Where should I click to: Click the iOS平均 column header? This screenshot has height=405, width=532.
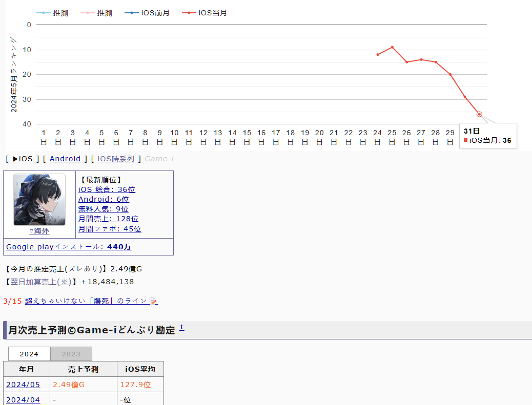[140, 369]
